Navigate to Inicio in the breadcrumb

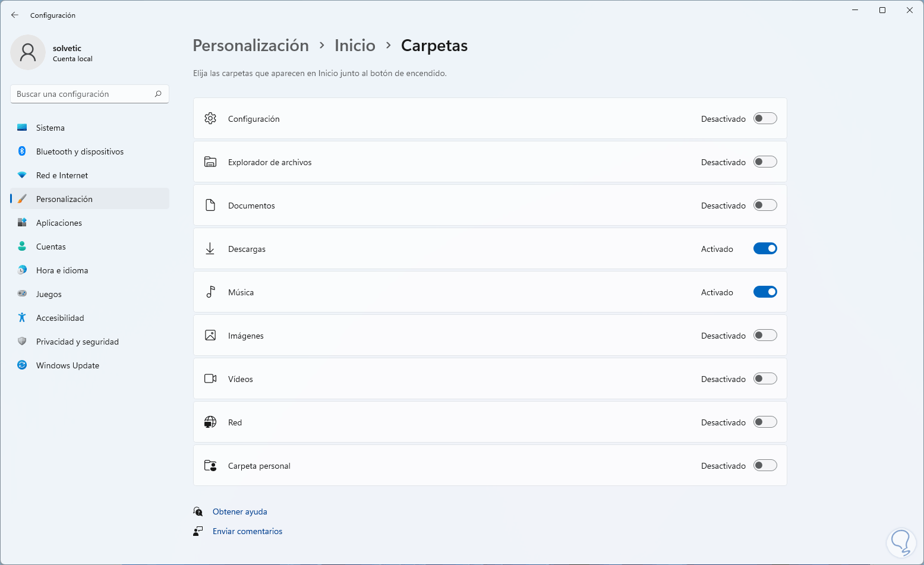pyautogui.click(x=355, y=46)
